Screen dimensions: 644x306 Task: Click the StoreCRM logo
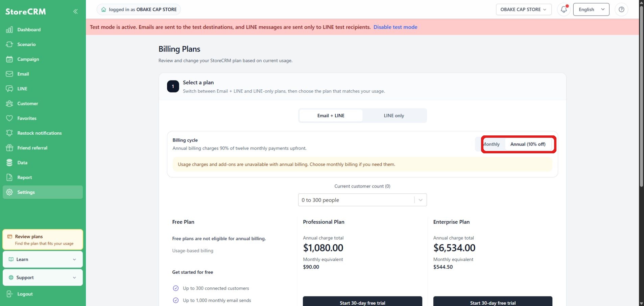point(26,12)
